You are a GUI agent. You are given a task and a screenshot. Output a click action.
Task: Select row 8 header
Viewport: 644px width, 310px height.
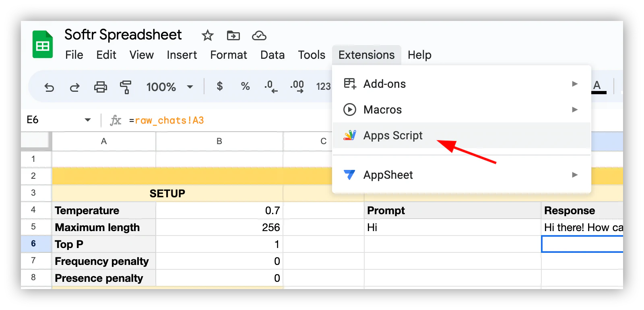36,277
